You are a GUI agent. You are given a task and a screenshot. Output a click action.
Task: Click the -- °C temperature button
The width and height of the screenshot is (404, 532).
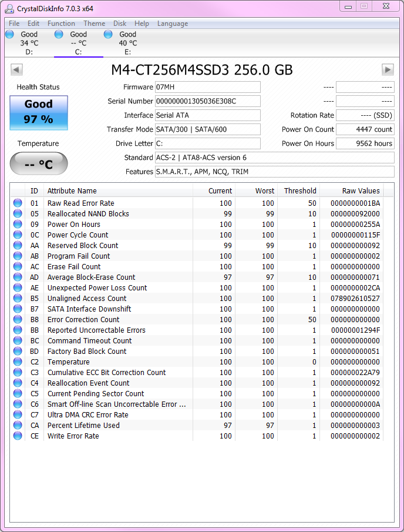39,163
